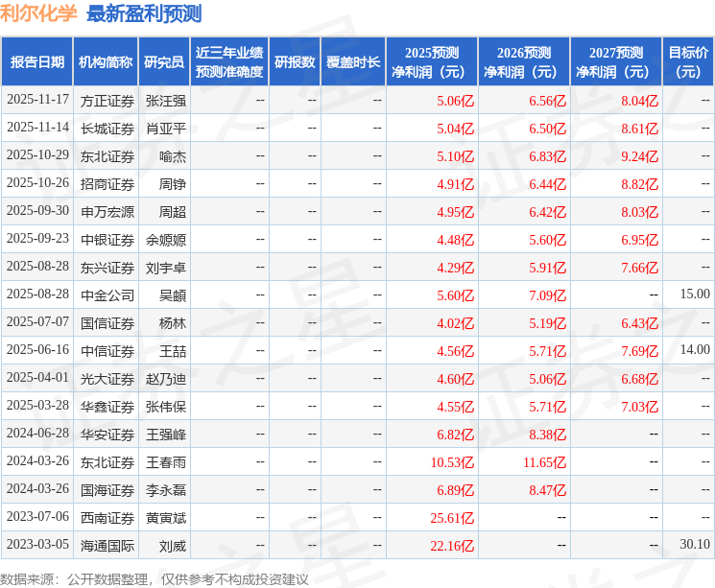This screenshot has height=588, width=715.
Task: Click the 6.82亿 profit value
Action: tap(456, 435)
